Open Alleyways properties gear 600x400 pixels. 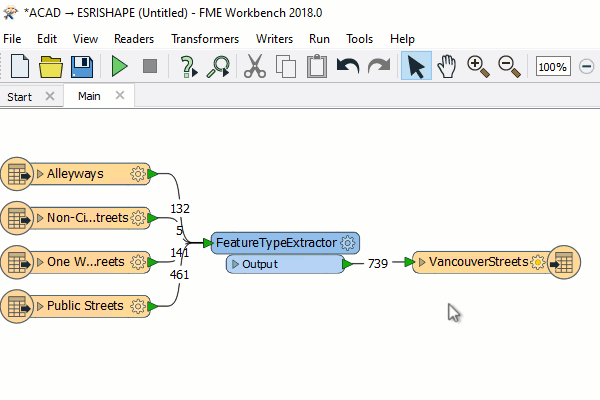[138, 174]
